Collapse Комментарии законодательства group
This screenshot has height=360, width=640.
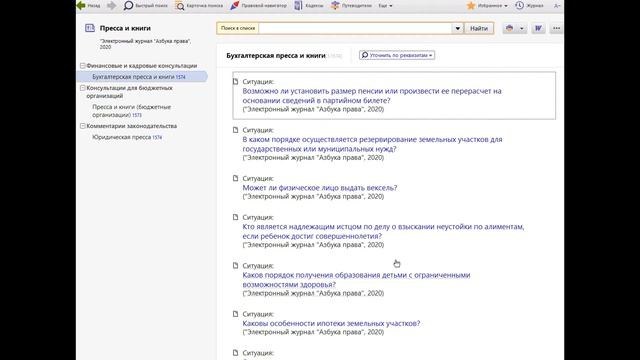click(82, 126)
